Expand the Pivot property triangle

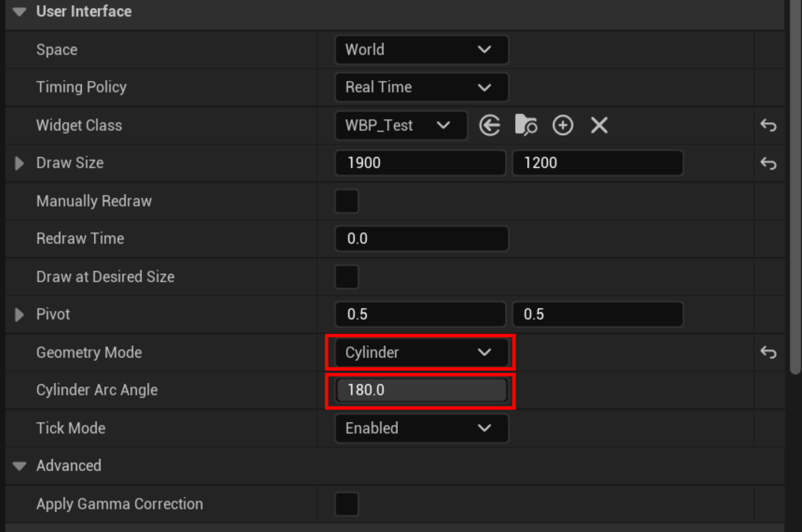(x=19, y=315)
